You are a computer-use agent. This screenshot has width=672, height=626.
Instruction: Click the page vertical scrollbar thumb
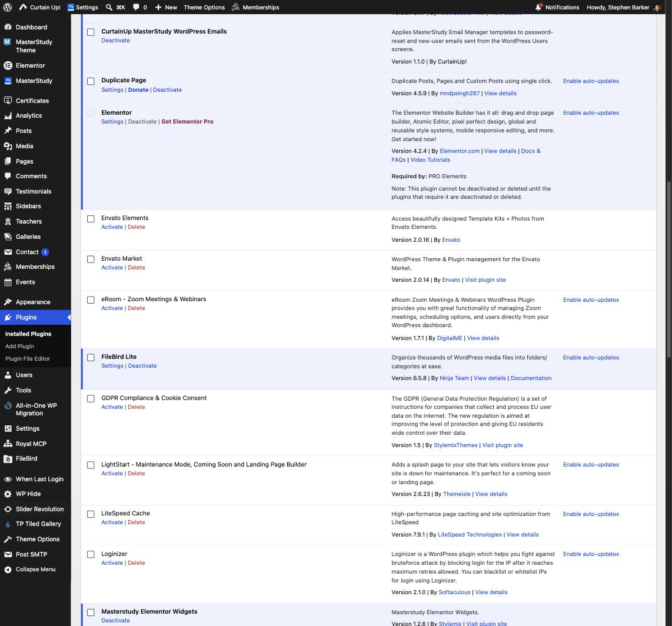[668, 269]
